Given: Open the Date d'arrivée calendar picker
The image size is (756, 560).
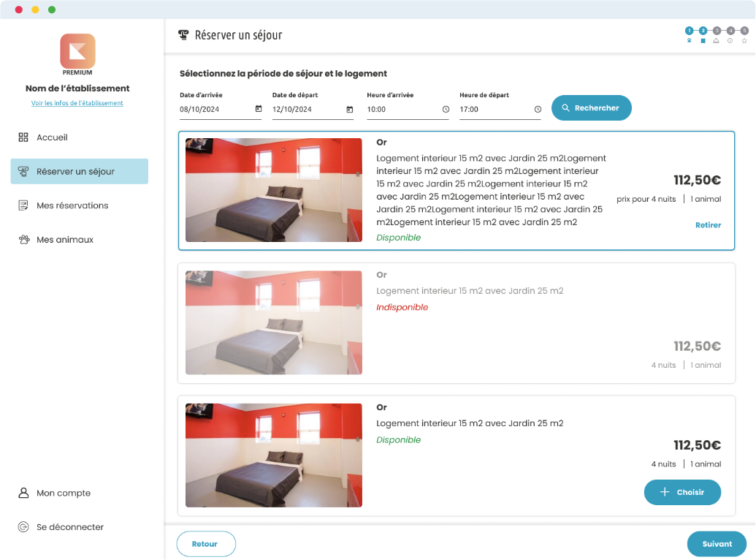Looking at the screenshot, I should click(x=259, y=109).
